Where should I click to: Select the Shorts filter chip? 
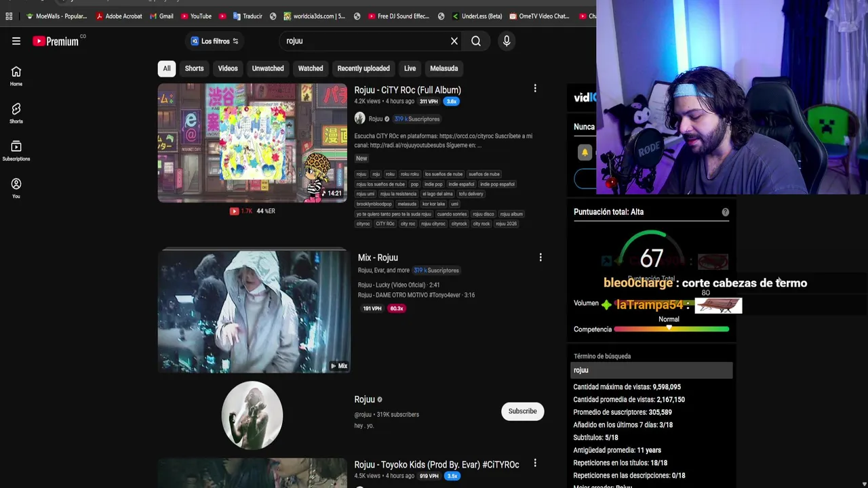click(194, 68)
